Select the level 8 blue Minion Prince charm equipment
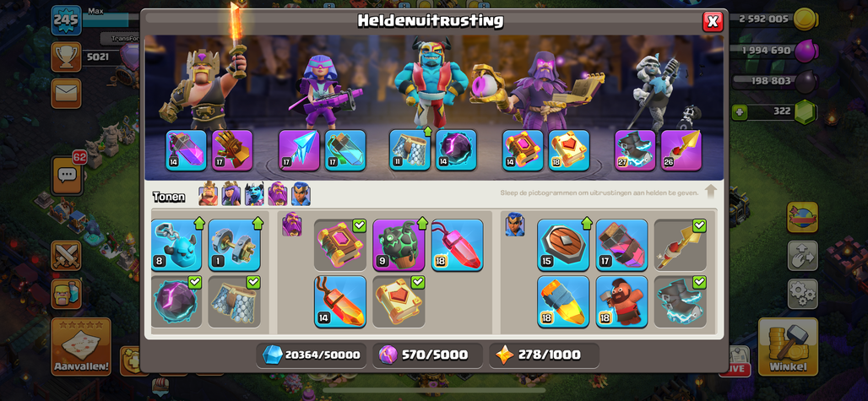Screen dimensions: 868x401 point(176,245)
